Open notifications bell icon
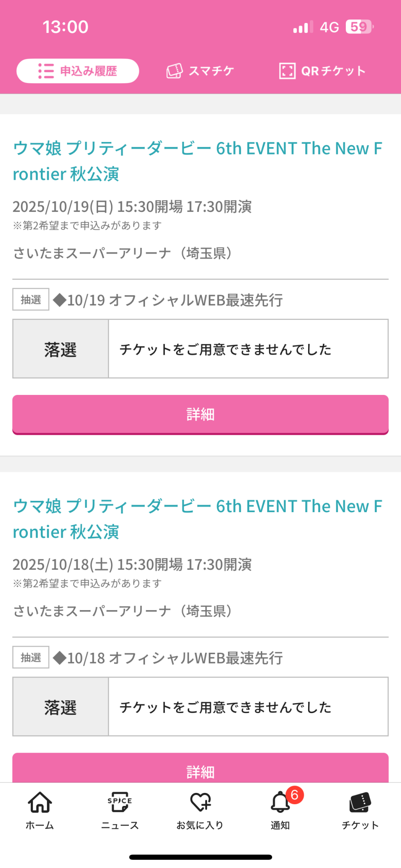Screen dimensions: 401x868 coord(280,802)
